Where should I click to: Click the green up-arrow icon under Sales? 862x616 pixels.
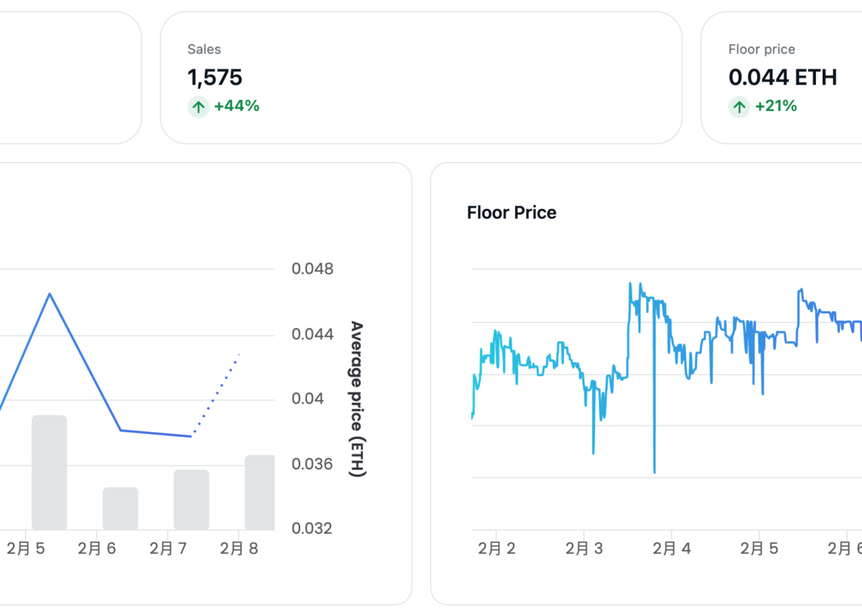pos(198,107)
